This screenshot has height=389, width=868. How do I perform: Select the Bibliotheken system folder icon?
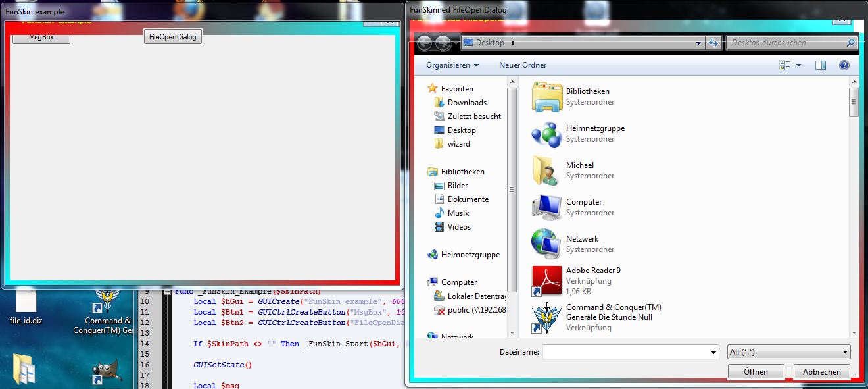(546, 97)
